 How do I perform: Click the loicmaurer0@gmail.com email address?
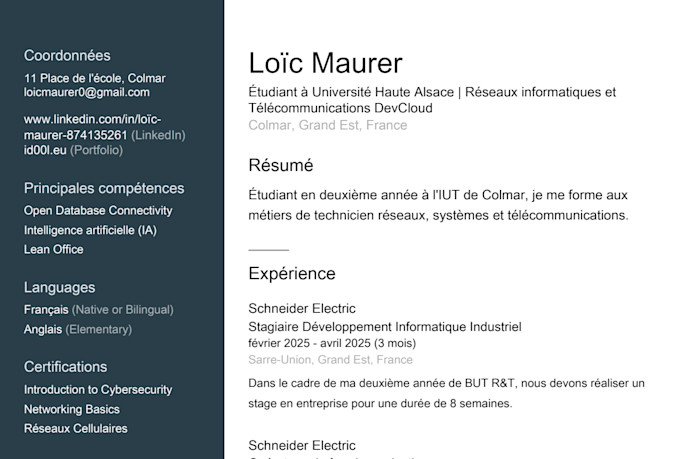click(87, 92)
